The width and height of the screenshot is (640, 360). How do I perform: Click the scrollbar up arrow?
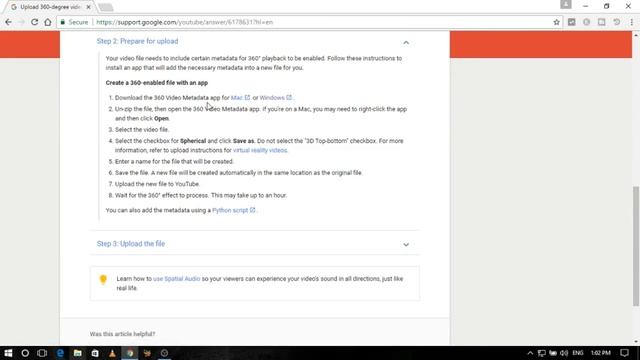pyautogui.click(x=636, y=36)
